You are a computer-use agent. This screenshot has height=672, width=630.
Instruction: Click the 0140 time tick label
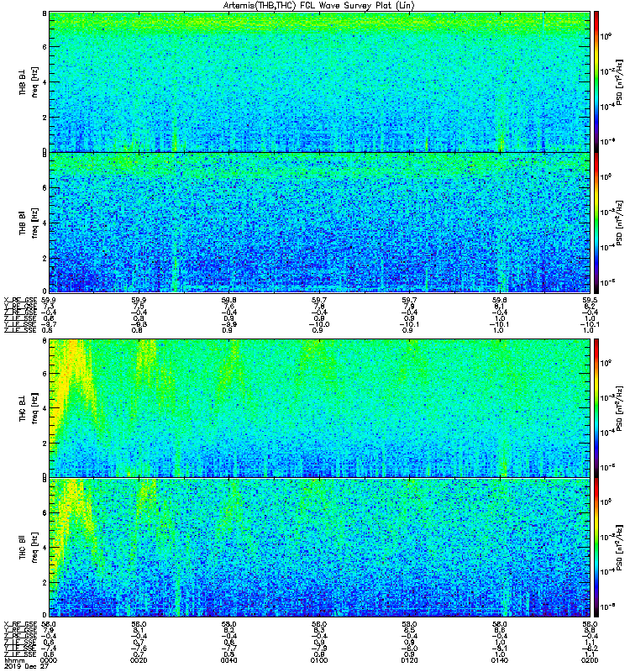[x=499, y=660]
